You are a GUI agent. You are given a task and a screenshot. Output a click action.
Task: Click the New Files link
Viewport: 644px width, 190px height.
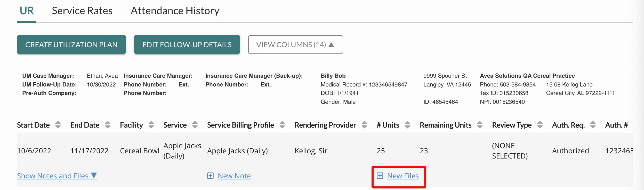click(x=403, y=176)
